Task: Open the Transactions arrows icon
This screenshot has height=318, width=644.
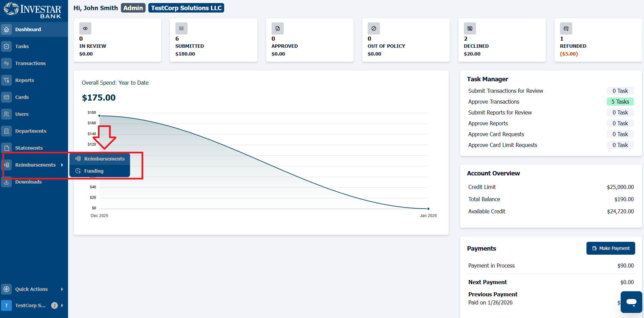Action: point(6,63)
